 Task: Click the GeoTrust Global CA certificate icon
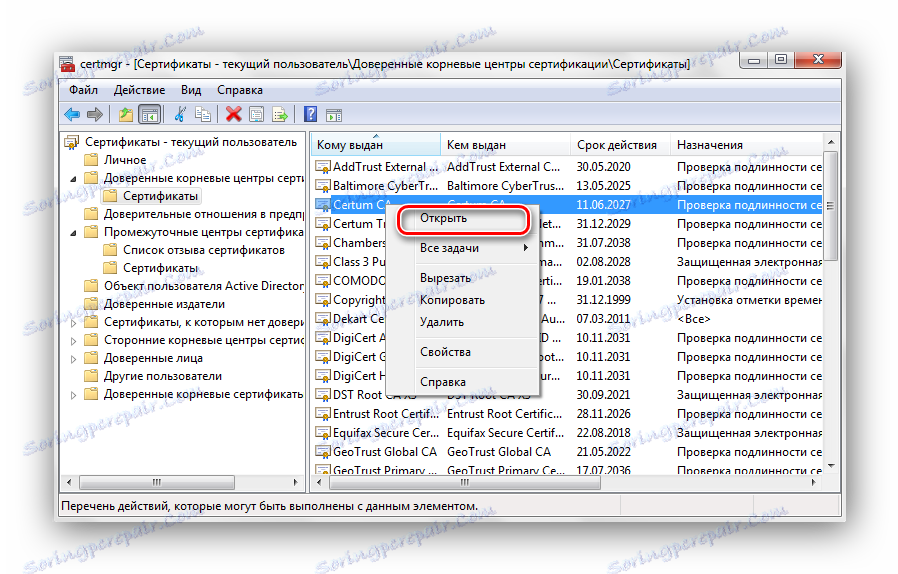(x=322, y=451)
